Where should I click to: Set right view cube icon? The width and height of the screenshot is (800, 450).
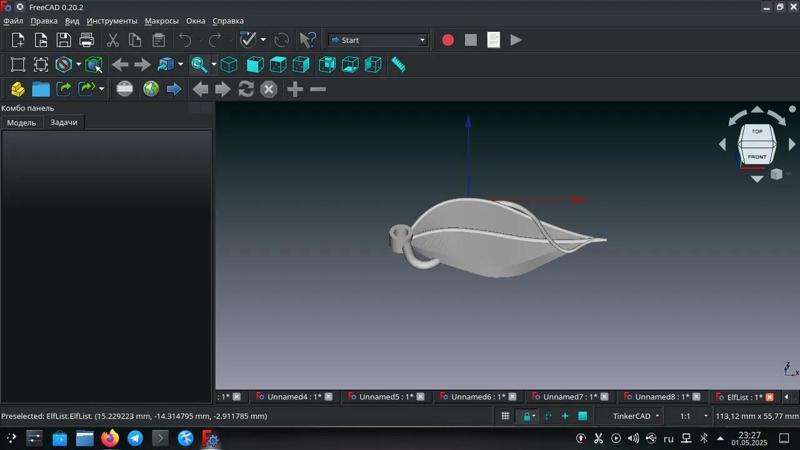[301, 65]
